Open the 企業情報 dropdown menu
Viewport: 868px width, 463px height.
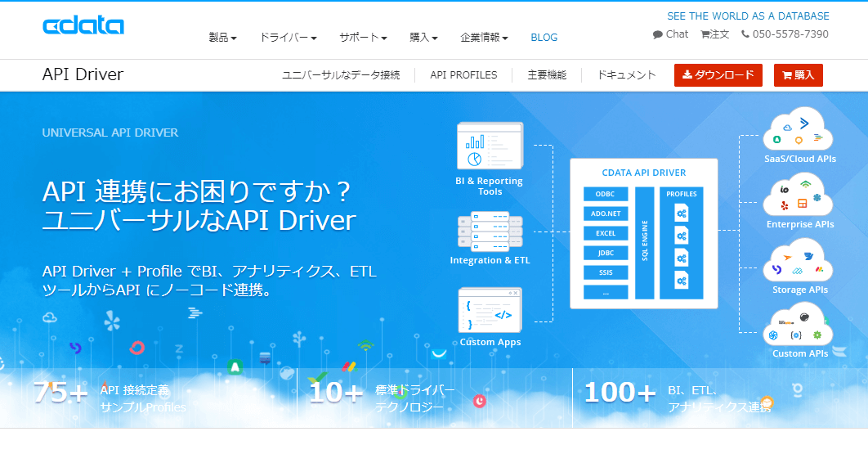click(x=484, y=37)
